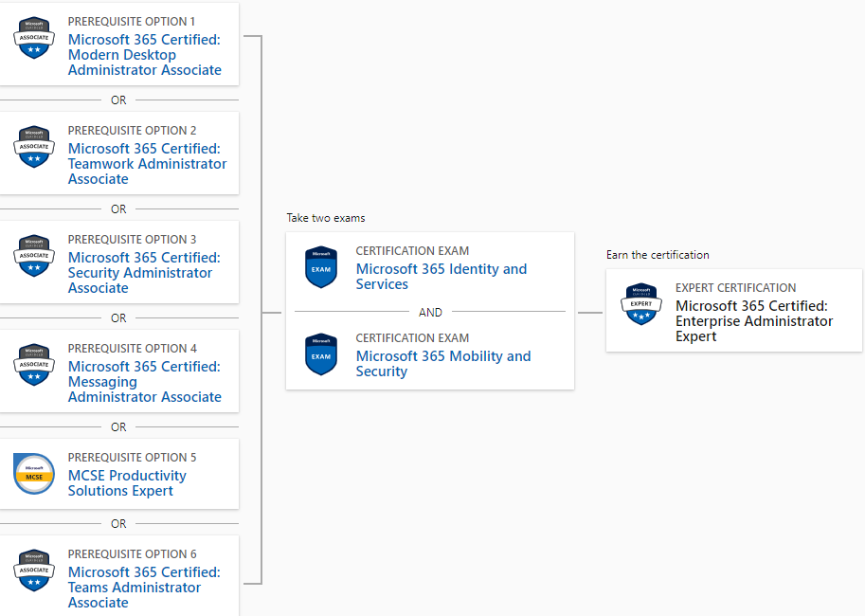
Task: Click the 'AND' separator text between exams
Action: [430, 313]
